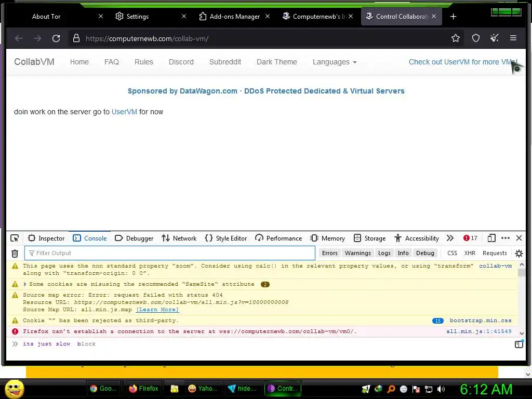The image size is (532, 399).
Task: Open devtools three-dots options menu
Action: click(x=505, y=238)
